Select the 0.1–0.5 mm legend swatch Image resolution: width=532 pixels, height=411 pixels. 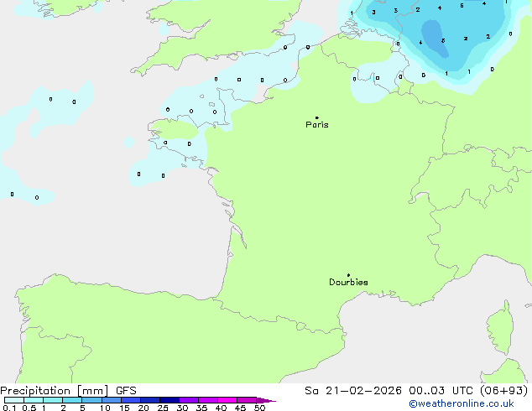tap(14, 400)
